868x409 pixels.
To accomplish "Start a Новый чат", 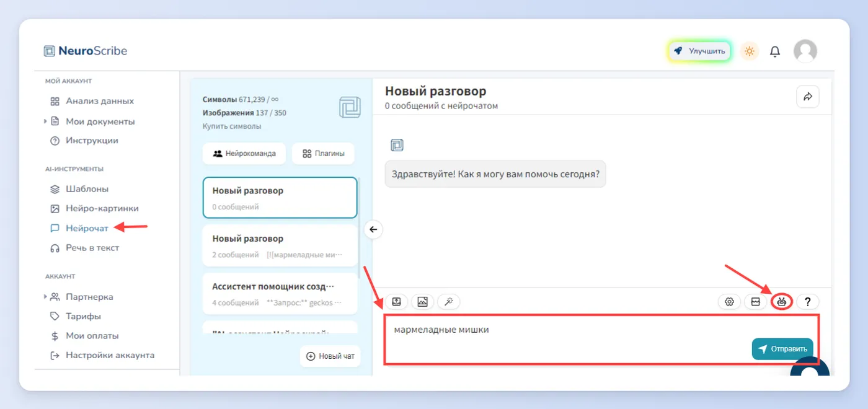I will click(330, 356).
